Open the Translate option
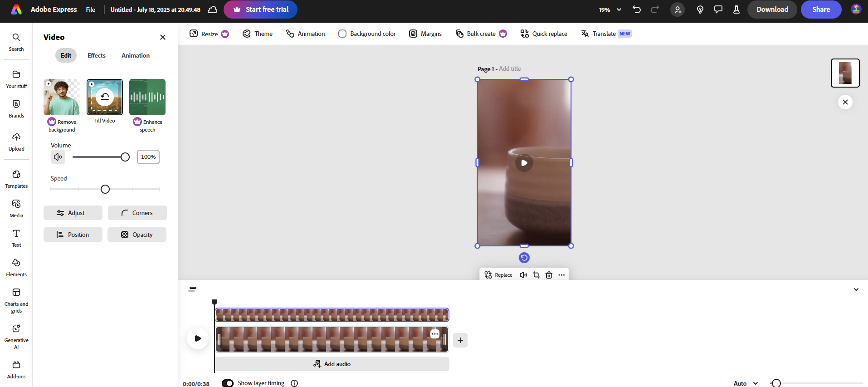The image size is (868, 387). tap(606, 34)
